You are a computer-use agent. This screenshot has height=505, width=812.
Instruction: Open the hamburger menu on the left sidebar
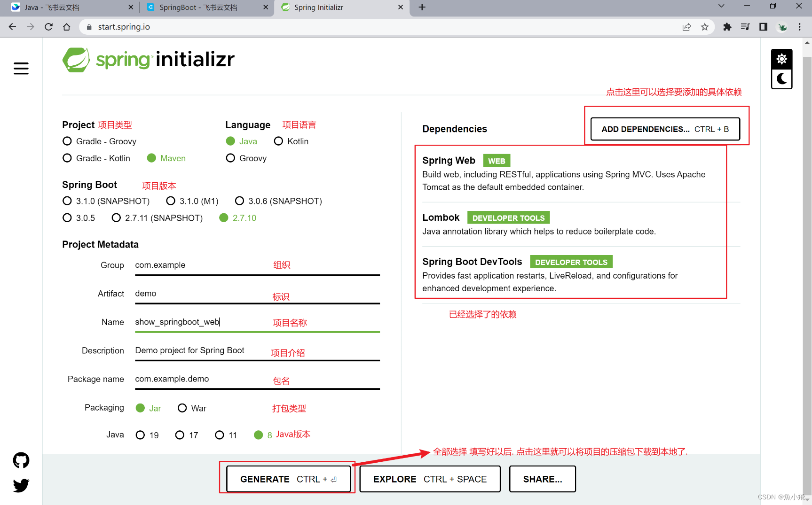tap(21, 69)
